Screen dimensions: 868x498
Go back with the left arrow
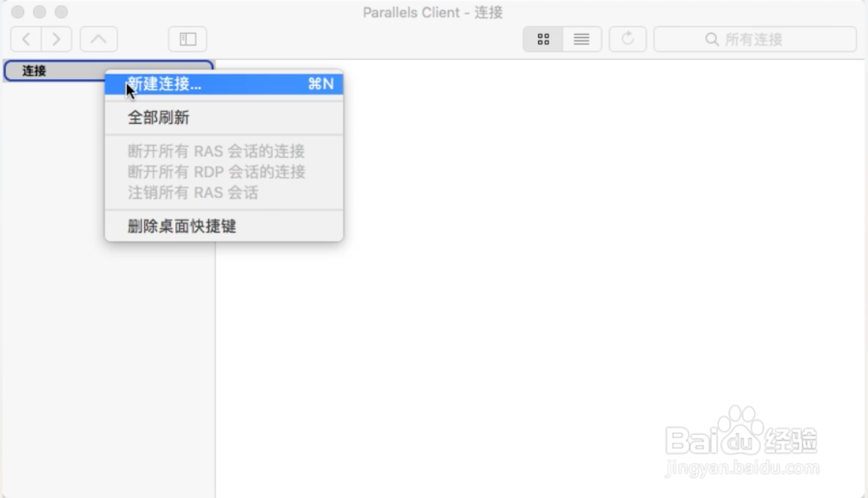point(26,39)
